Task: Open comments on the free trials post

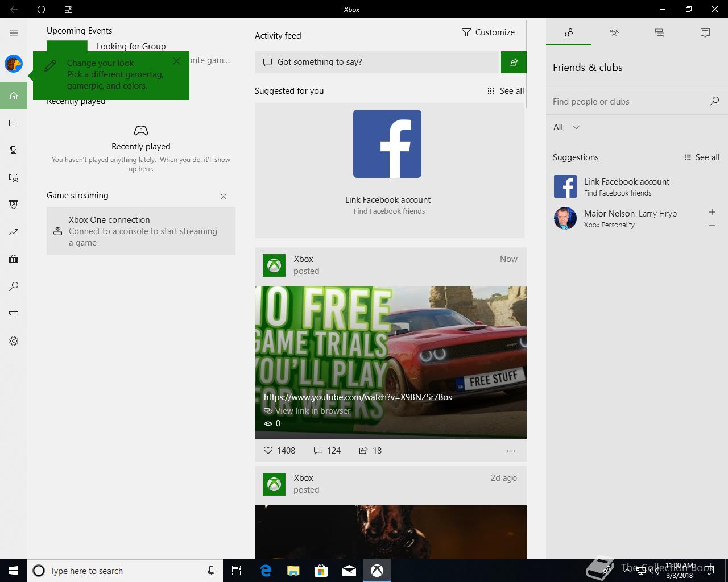Action: point(327,451)
